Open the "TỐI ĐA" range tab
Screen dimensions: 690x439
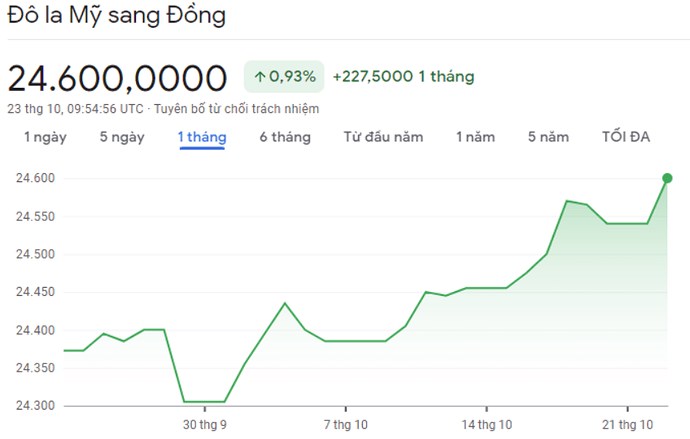click(626, 137)
